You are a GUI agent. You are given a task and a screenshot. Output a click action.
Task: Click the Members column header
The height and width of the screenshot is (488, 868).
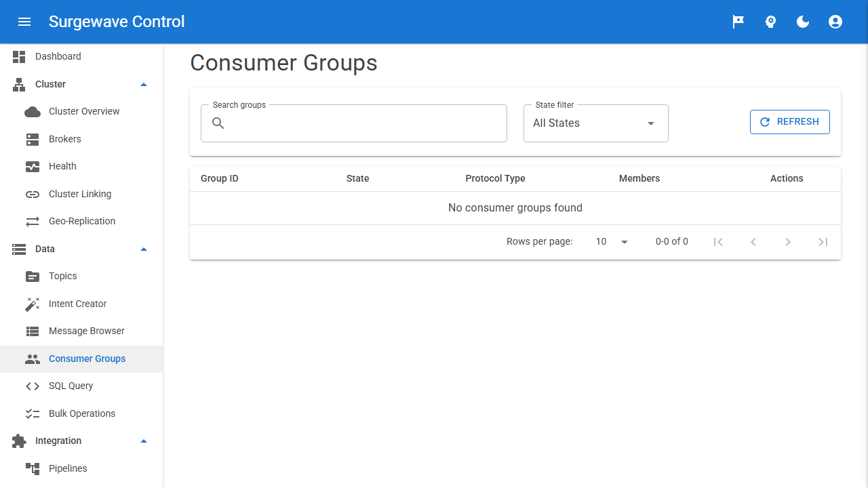[639, 179]
